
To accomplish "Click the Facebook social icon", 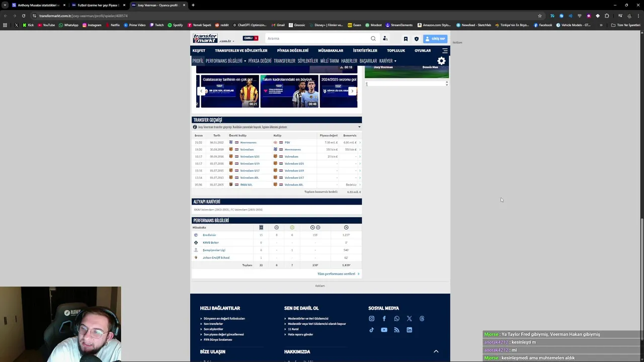I will [x=384, y=318].
